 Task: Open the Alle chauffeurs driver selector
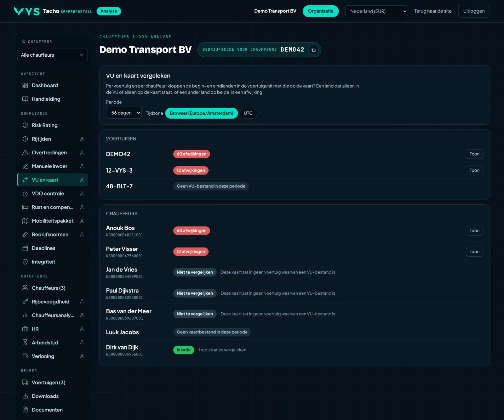coord(52,55)
